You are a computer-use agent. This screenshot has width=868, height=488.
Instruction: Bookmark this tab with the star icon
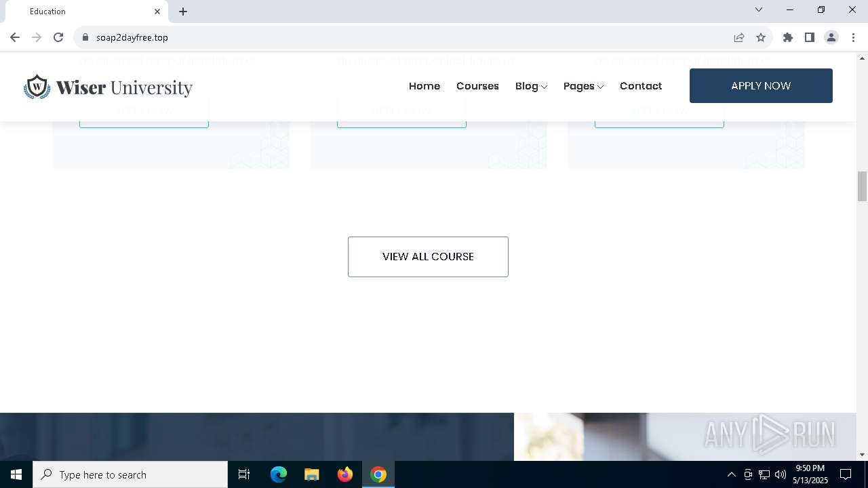click(x=761, y=37)
